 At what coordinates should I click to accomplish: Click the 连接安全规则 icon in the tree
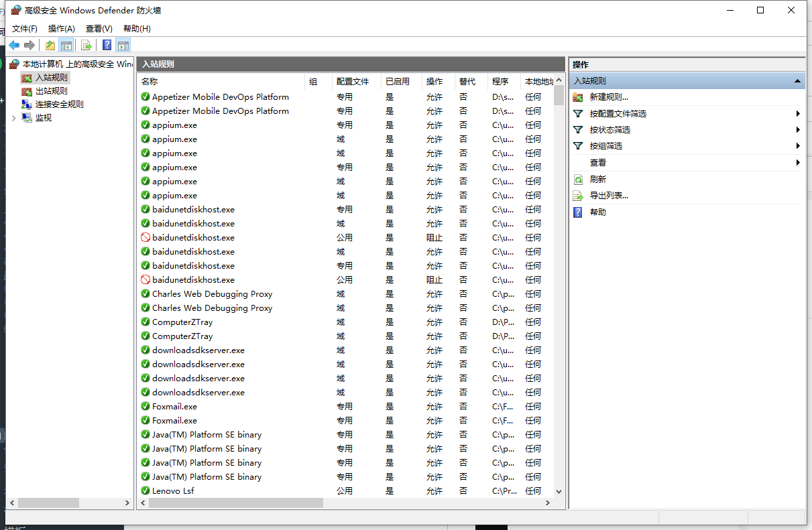tap(27, 105)
